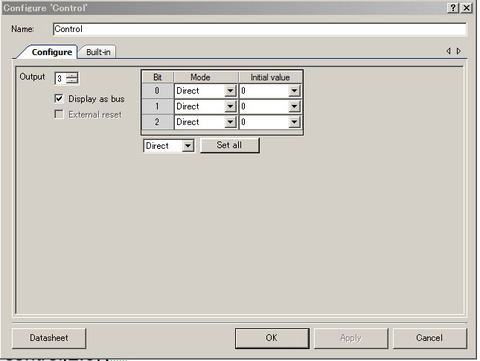Decrease the Output count with the down spinner
This screenshot has width=480, height=361.
[72, 81]
